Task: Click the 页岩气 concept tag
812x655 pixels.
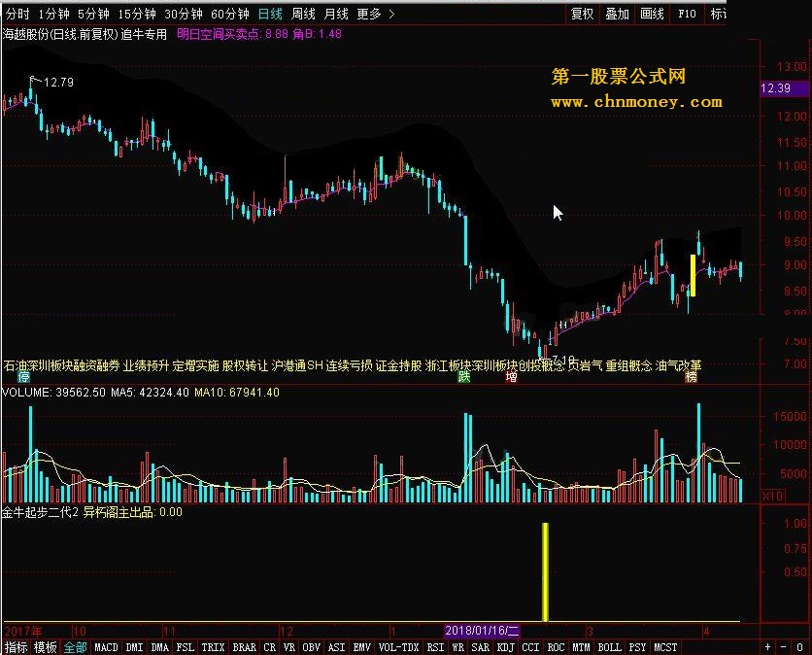Action: [x=585, y=365]
